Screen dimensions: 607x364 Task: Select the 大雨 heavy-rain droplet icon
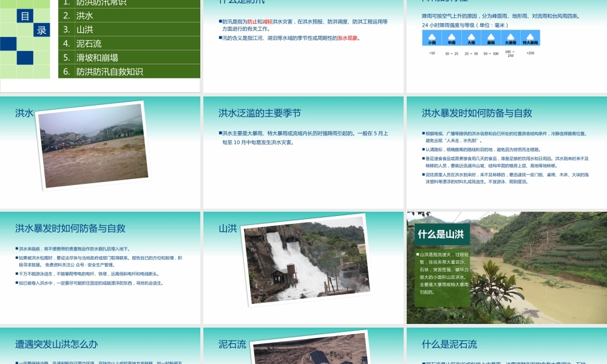click(471, 38)
